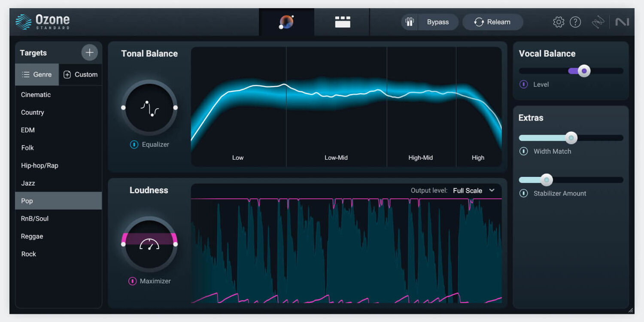644x322 pixels.
Task: Click the iZotope logo icon
Action: pos(598,22)
